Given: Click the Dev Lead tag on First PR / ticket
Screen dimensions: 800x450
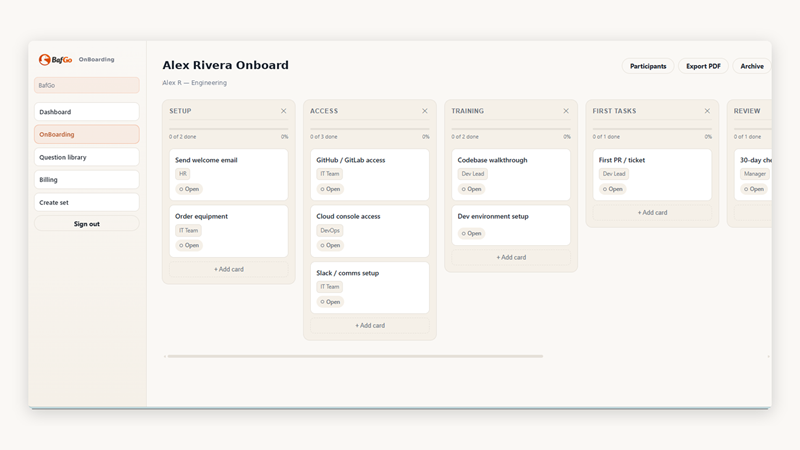Looking at the screenshot, I should click(x=614, y=174).
